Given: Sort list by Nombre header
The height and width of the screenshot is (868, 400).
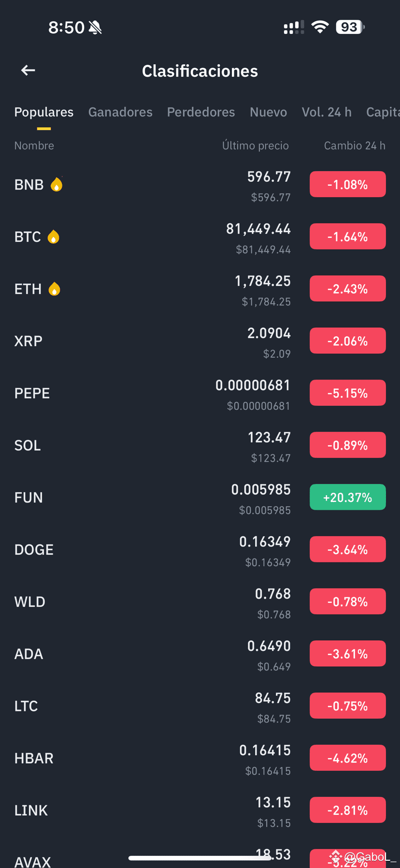Looking at the screenshot, I should (x=34, y=146).
